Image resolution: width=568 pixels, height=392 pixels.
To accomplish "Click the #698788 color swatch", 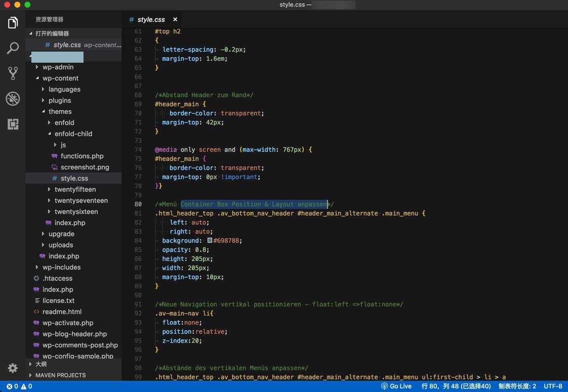I will click(x=210, y=241).
